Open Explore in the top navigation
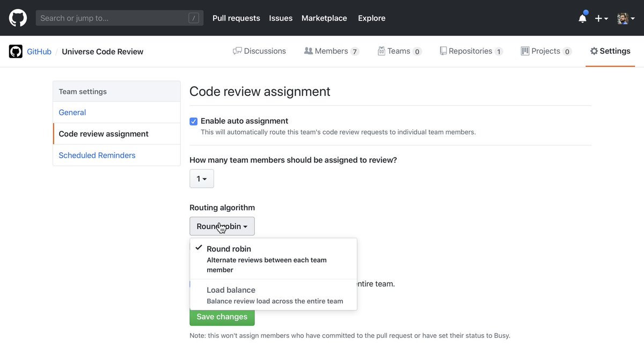Viewport: 644px width, 362px height. 372,18
